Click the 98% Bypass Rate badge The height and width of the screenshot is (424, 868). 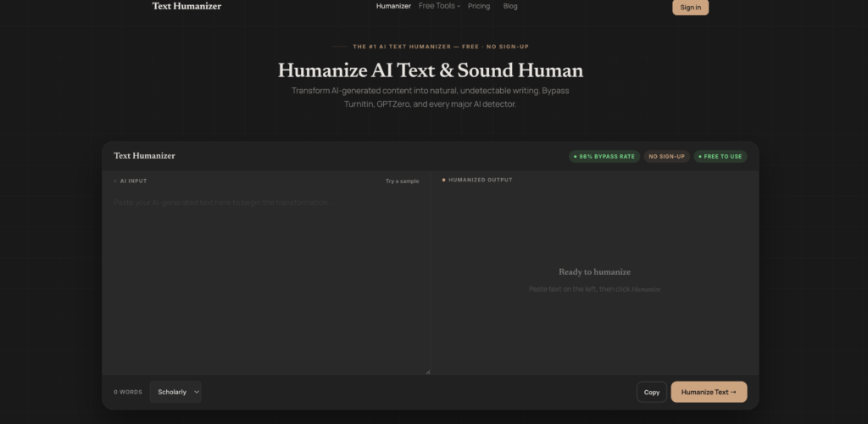[x=604, y=157]
